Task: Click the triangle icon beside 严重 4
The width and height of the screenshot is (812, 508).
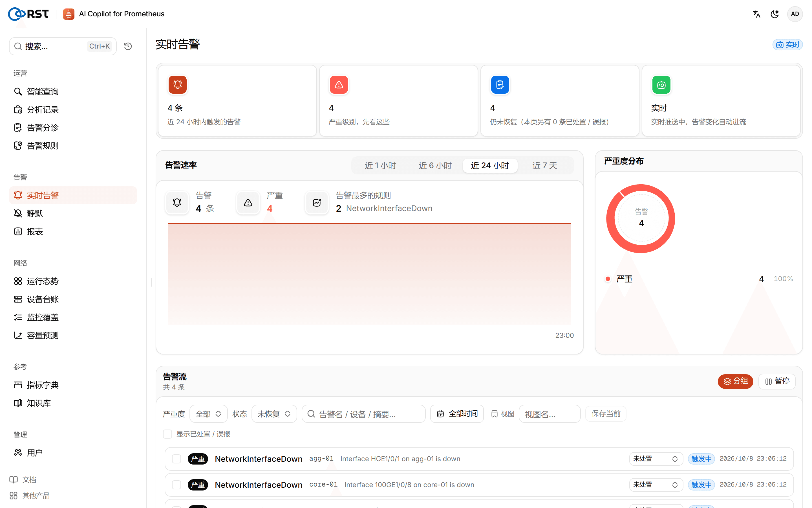Action: click(248, 203)
